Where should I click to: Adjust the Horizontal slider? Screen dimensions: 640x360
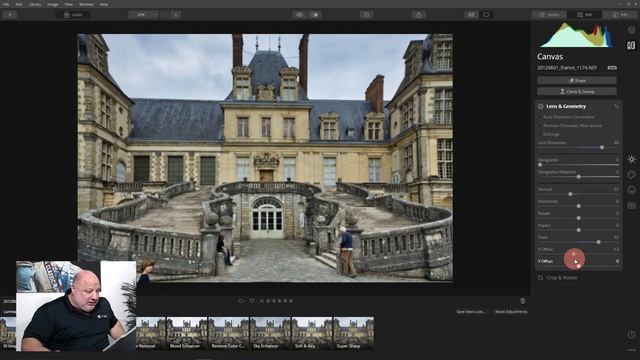click(x=578, y=206)
